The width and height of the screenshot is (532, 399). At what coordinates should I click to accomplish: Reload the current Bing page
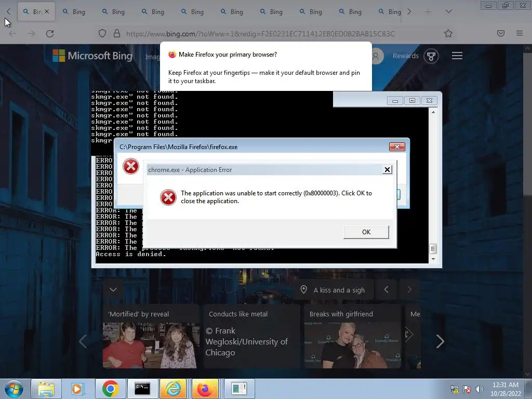pos(50,34)
